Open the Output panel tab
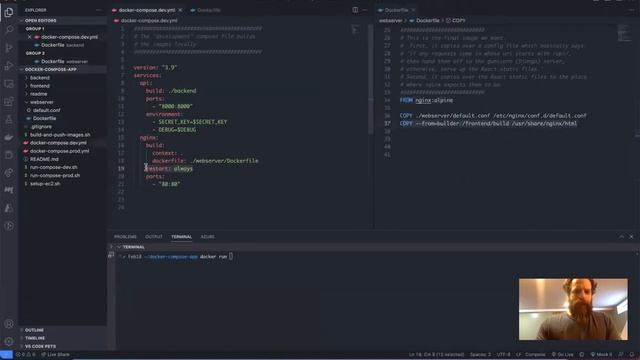 [x=154, y=237]
